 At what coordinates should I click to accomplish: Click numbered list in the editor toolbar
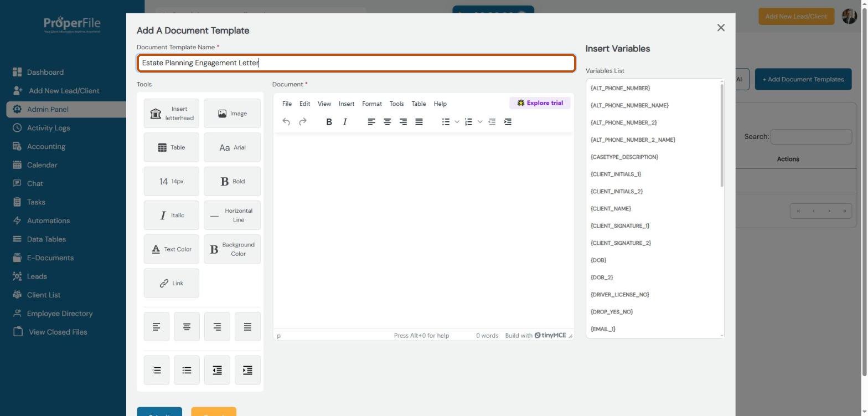coord(469,122)
